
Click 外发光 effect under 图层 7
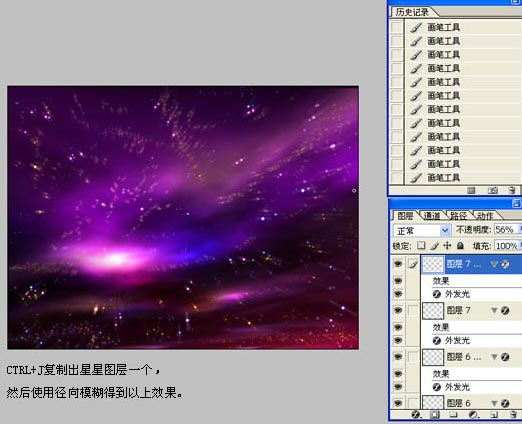click(x=457, y=340)
